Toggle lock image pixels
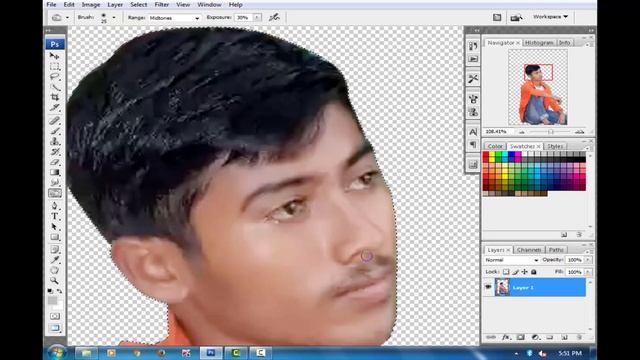Viewport: 640px width, 360px height. pyautogui.click(x=516, y=272)
